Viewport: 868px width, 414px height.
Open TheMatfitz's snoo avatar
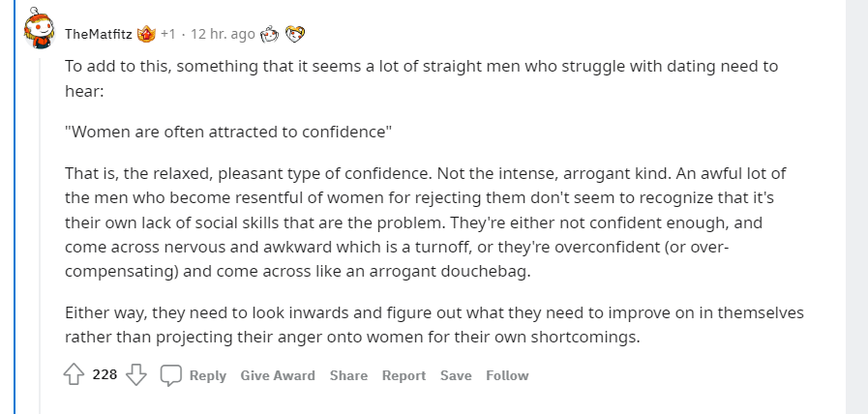tap(40, 28)
